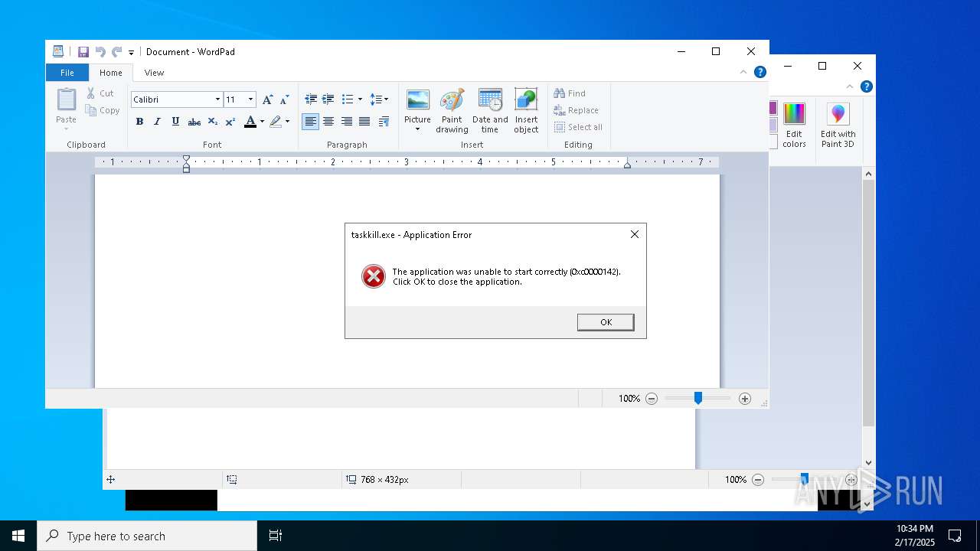Open the Windows Start menu

[x=18, y=536]
